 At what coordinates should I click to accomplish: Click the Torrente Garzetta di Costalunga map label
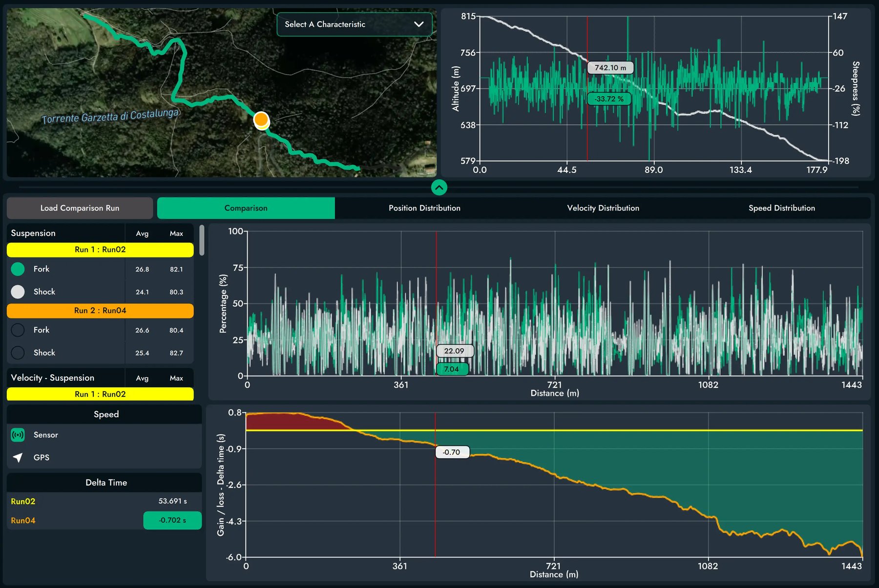(110, 116)
